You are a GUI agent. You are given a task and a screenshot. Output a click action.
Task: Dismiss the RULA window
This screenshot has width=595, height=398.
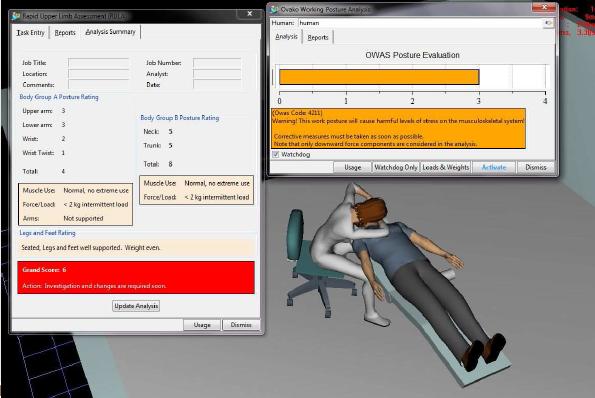tap(241, 325)
